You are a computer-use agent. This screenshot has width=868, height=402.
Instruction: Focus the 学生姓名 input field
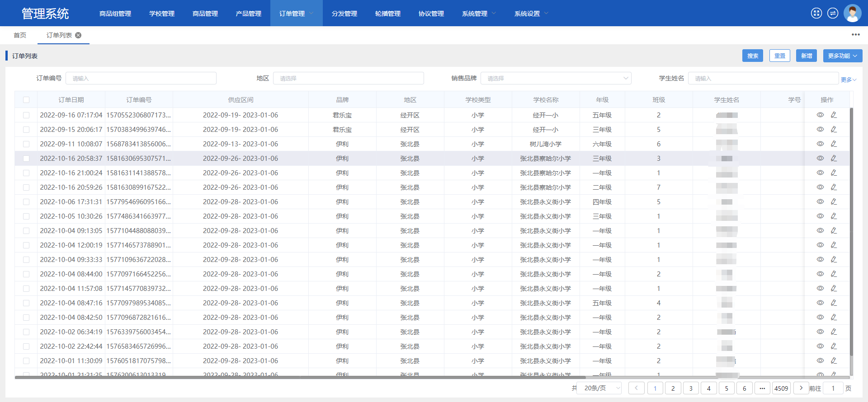click(763, 78)
